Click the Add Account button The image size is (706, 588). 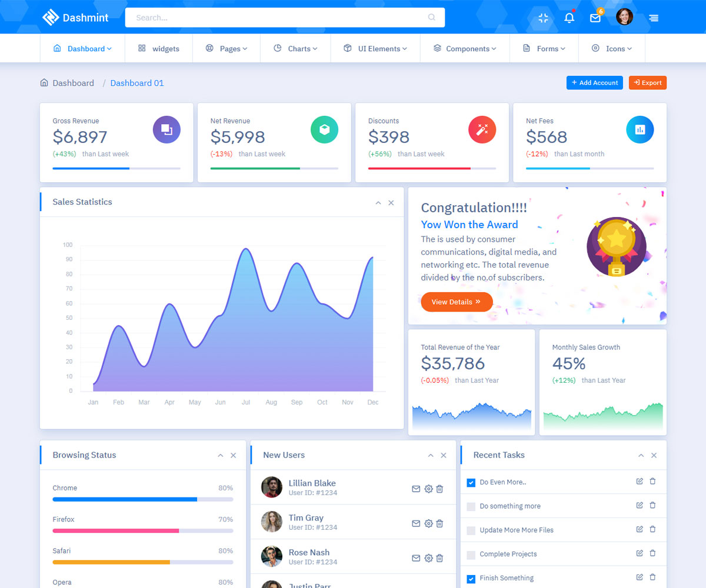[x=594, y=83]
